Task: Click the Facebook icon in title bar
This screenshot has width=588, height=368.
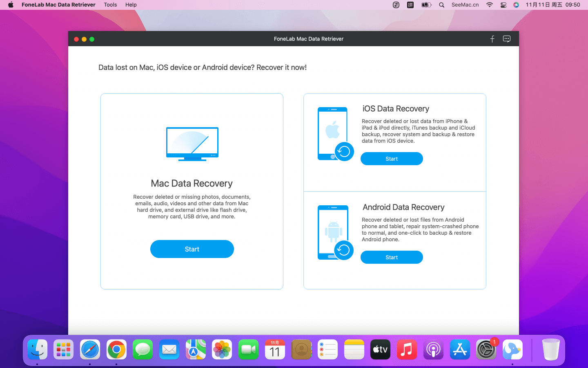Action: click(492, 39)
